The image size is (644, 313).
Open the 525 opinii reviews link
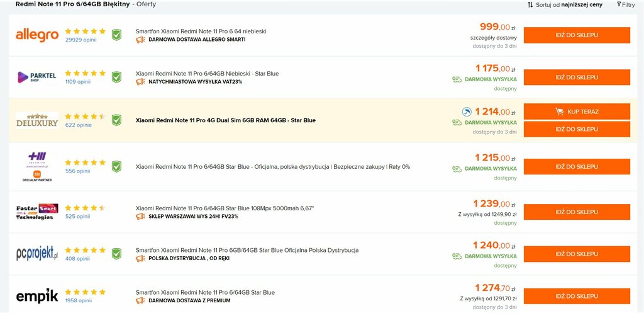(x=77, y=217)
